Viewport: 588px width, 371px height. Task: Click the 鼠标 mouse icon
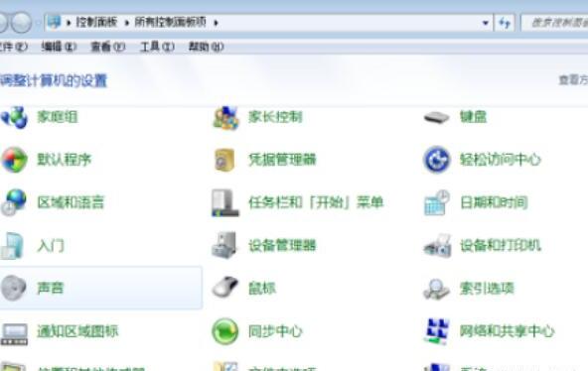(x=225, y=287)
